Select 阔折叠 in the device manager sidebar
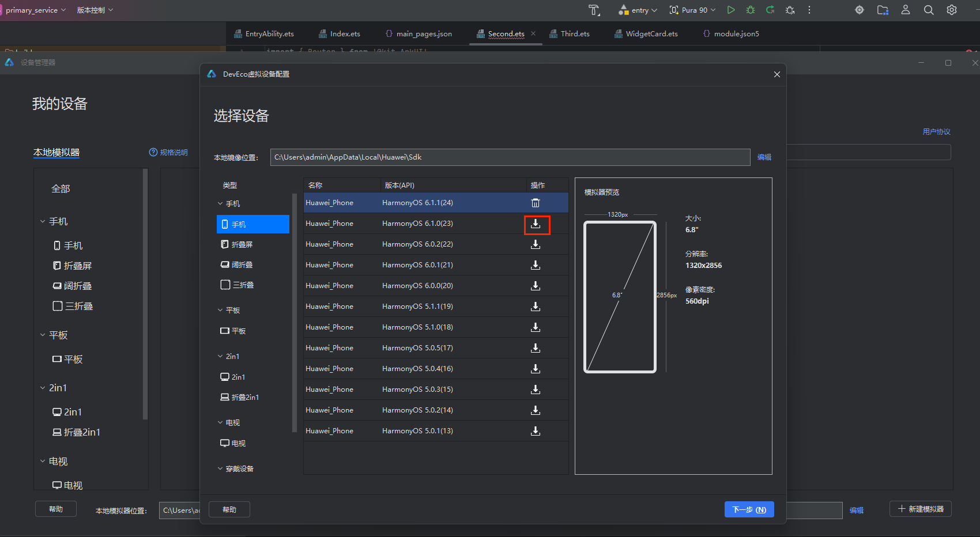The image size is (980, 537). coord(73,286)
